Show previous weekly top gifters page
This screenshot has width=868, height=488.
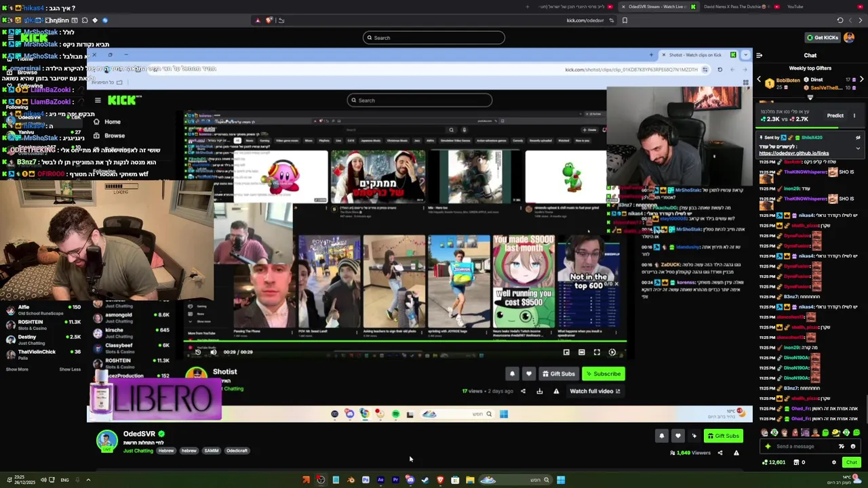click(x=759, y=80)
